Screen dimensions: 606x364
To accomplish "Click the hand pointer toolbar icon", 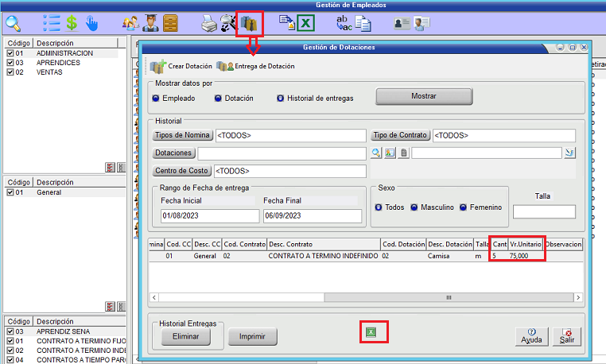I will pos(92,23).
